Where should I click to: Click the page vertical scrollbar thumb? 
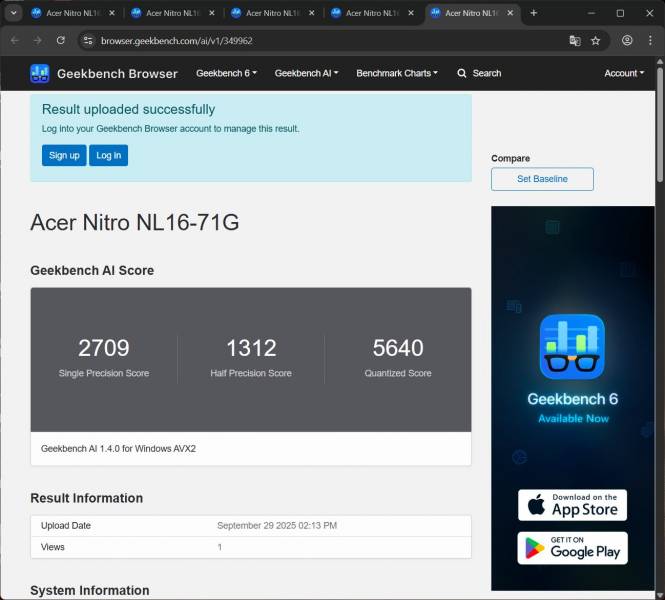[x=659, y=124]
